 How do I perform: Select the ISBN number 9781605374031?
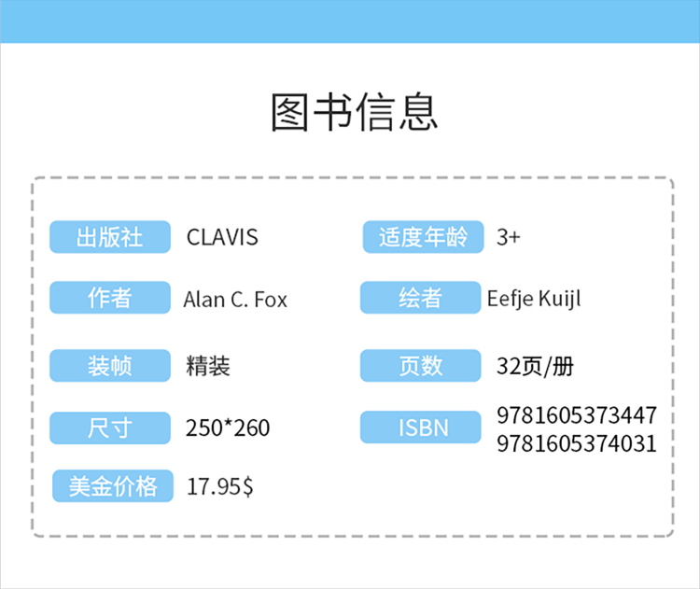[x=577, y=442]
